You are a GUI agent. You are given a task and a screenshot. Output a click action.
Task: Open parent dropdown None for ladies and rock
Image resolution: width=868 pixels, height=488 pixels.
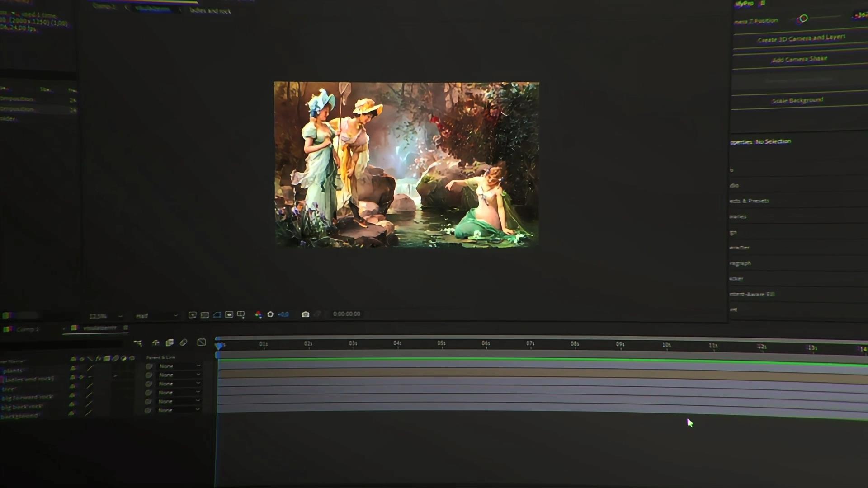(179, 375)
